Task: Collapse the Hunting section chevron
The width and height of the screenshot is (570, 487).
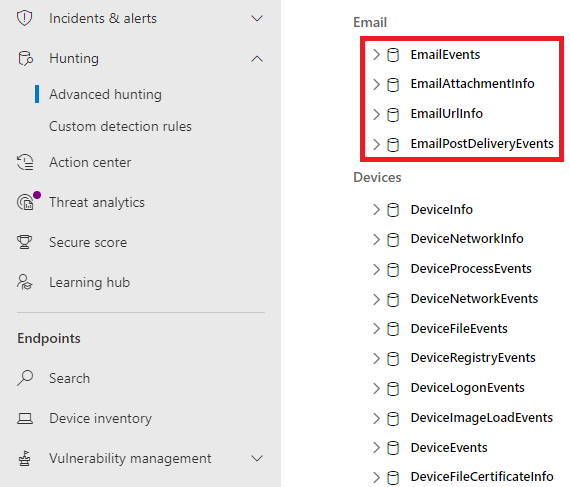Action: 257,59
